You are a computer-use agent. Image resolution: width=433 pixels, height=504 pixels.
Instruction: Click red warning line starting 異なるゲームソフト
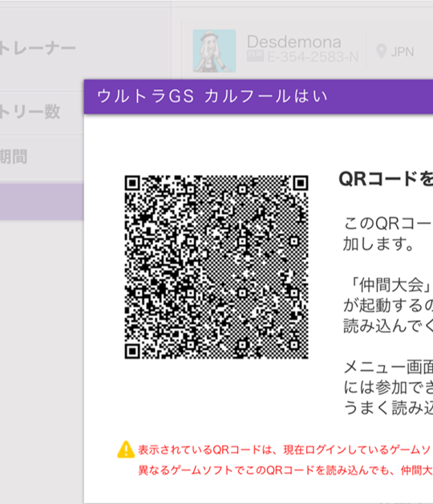pos(285,470)
